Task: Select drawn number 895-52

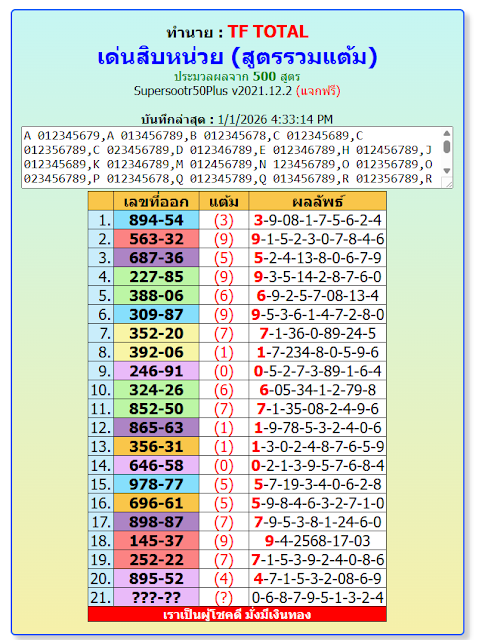Action: pyautogui.click(x=156, y=578)
